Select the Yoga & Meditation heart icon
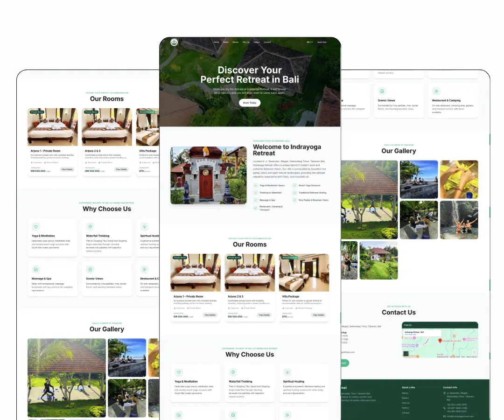 [x=178, y=371]
